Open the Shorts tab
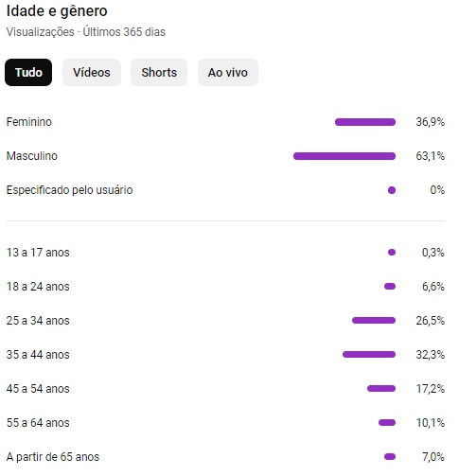 click(x=159, y=72)
